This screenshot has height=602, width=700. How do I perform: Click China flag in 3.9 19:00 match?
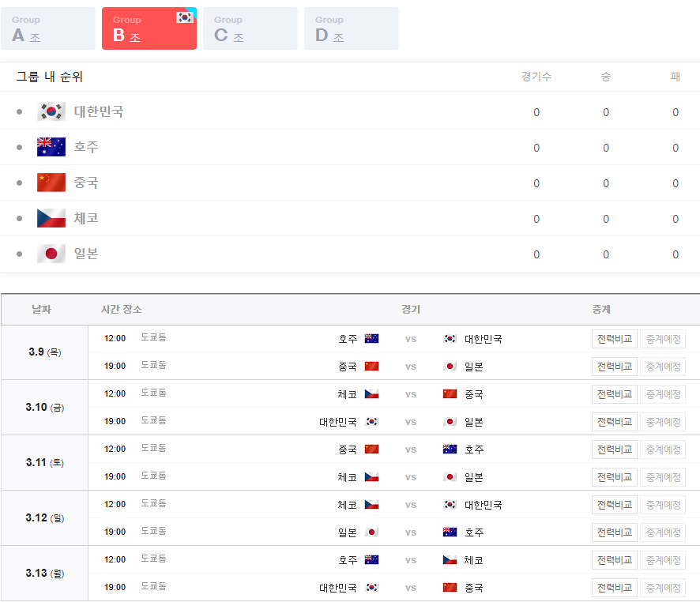click(371, 367)
